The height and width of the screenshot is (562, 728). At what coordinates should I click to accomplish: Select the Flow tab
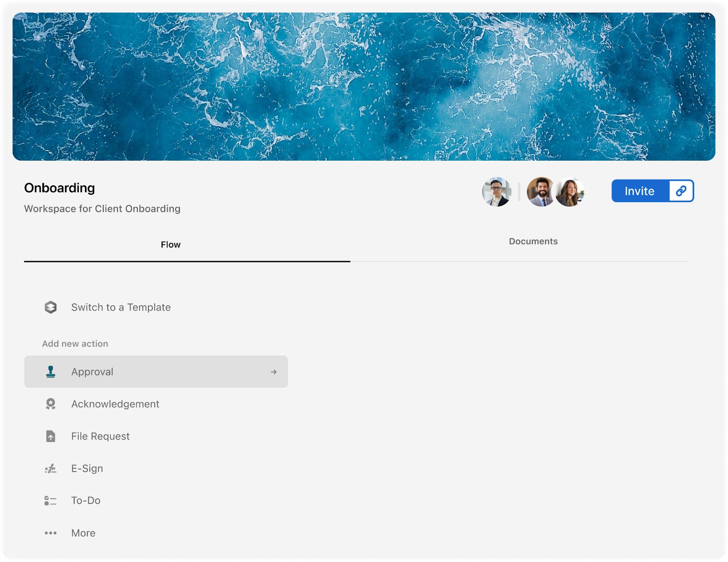click(171, 244)
